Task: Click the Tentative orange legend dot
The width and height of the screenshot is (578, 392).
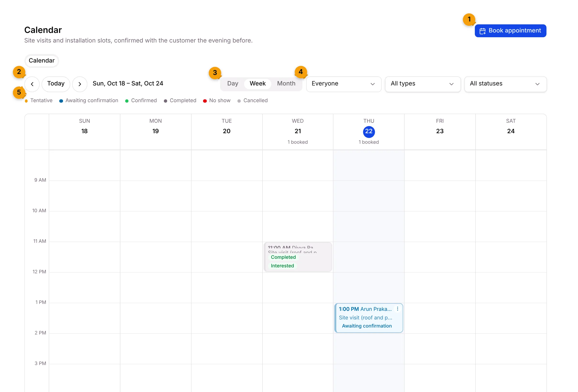Action: click(26, 101)
